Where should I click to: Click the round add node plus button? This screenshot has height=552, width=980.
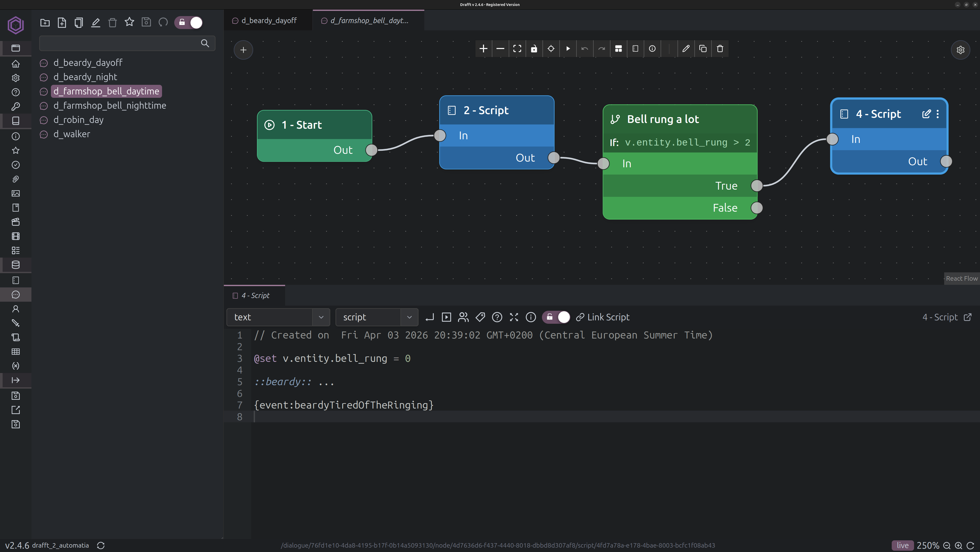tap(243, 50)
